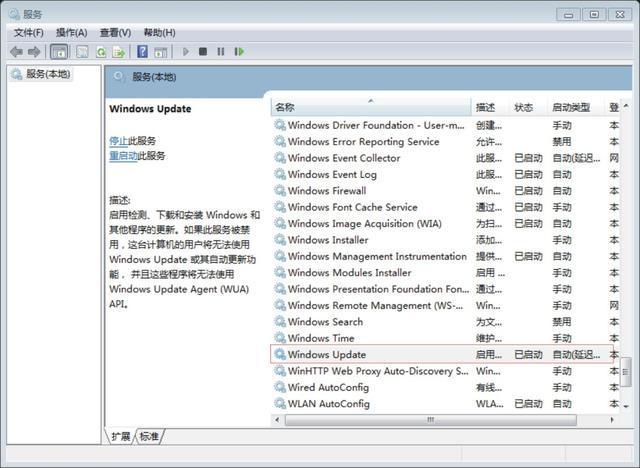Click the gear icon of WLAN AutoConfig row
640x468 pixels.
(280, 404)
